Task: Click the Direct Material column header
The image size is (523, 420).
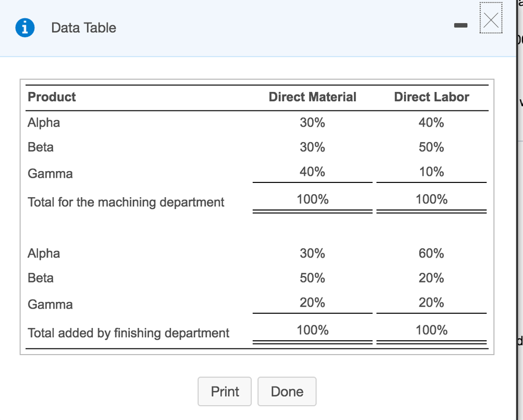Action: click(312, 97)
